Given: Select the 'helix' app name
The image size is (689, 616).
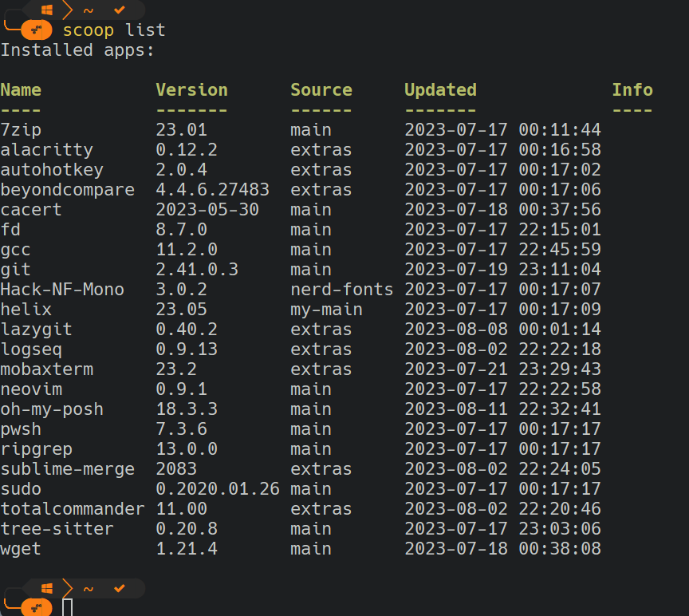Looking at the screenshot, I should click(26, 309).
